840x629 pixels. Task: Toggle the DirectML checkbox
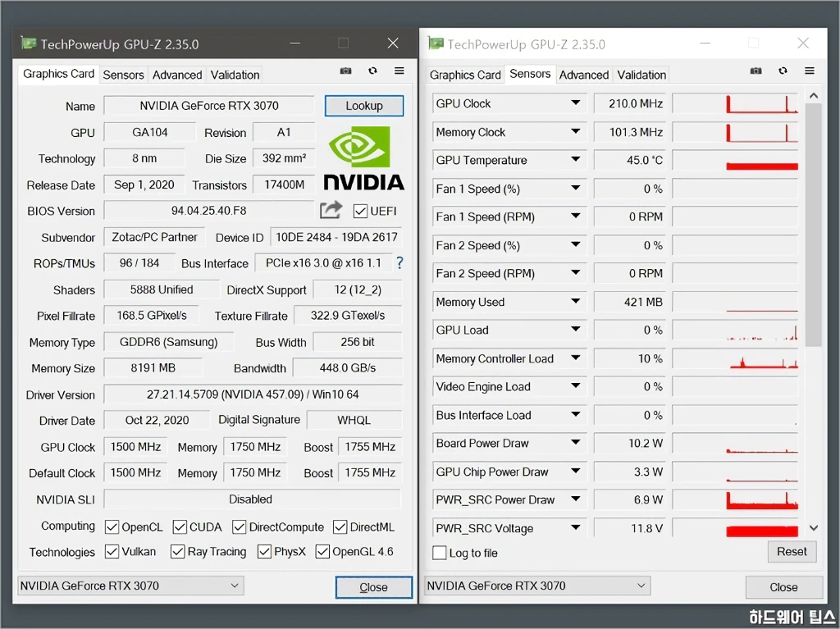(x=340, y=527)
